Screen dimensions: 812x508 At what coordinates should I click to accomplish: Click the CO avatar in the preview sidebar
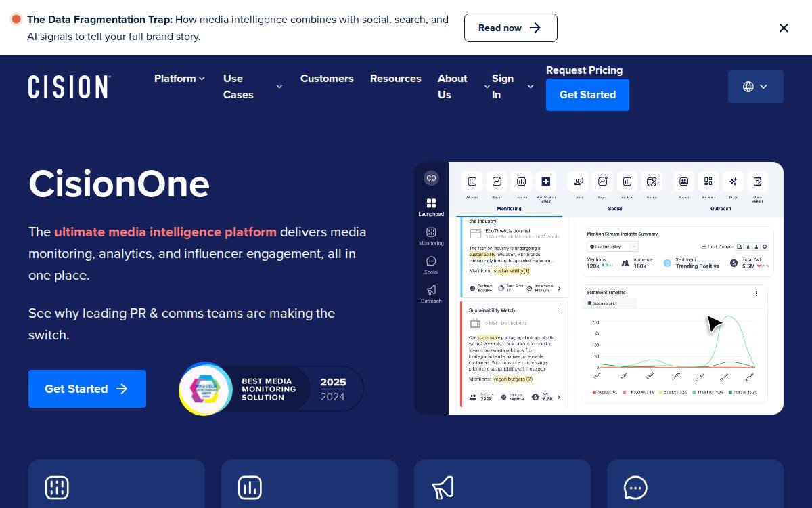(431, 178)
